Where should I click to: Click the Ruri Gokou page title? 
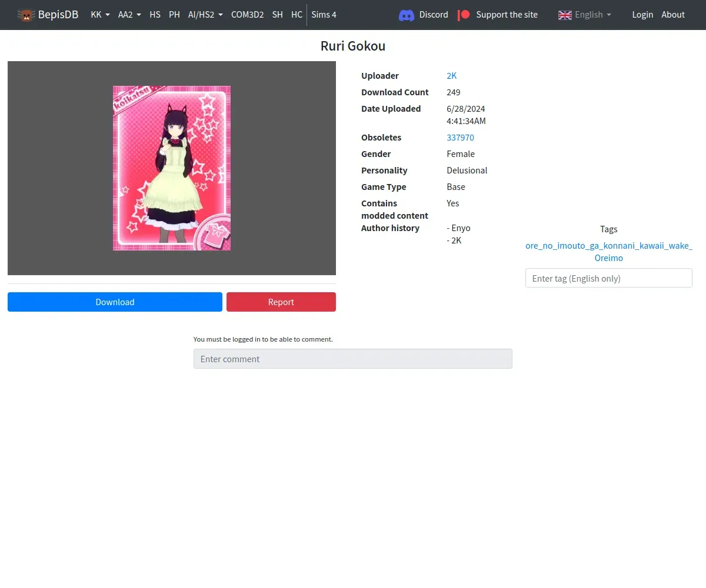353,46
